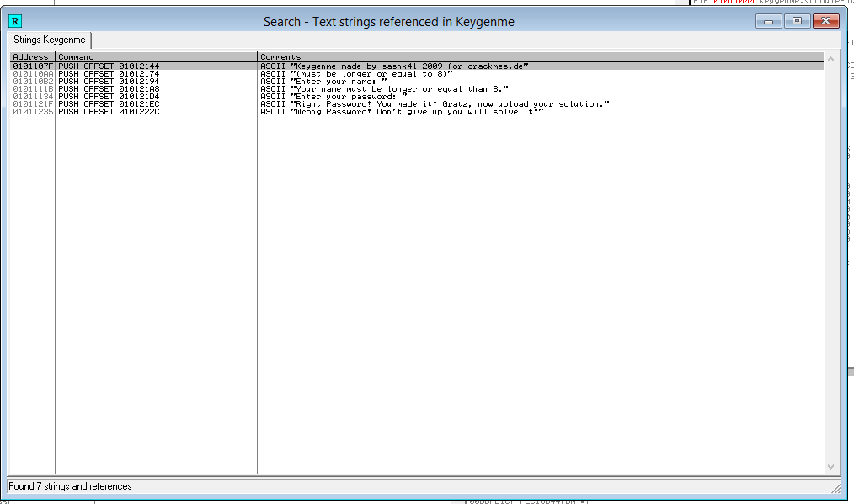Click the scrollbar down arrow
Viewport: 854px width, 504px height.
[830, 467]
